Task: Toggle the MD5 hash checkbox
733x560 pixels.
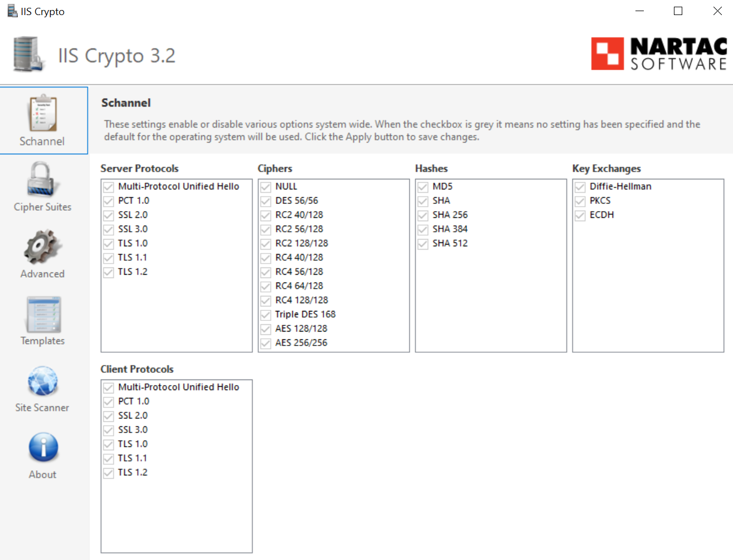Action: pyautogui.click(x=423, y=187)
